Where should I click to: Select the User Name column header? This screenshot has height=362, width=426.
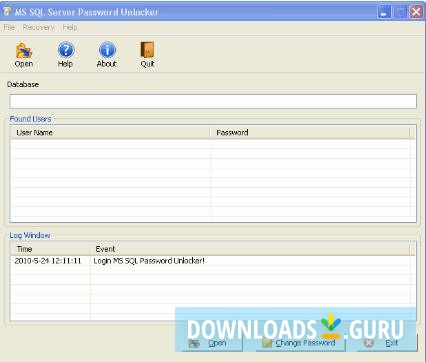pyautogui.click(x=110, y=133)
